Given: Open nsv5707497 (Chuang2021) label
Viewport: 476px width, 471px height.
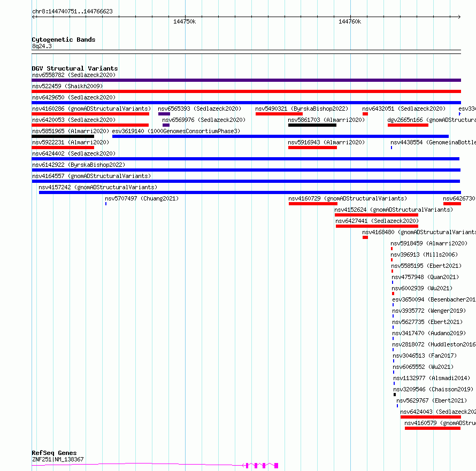Looking at the screenshot, I should click(142, 198).
